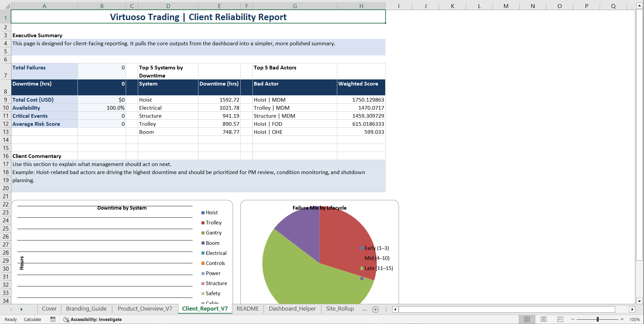Select Page Layout view icon

pyautogui.click(x=543, y=319)
